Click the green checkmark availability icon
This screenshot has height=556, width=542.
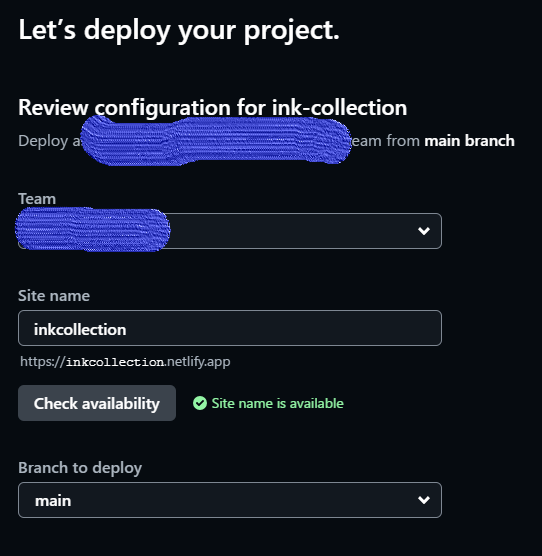200,403
